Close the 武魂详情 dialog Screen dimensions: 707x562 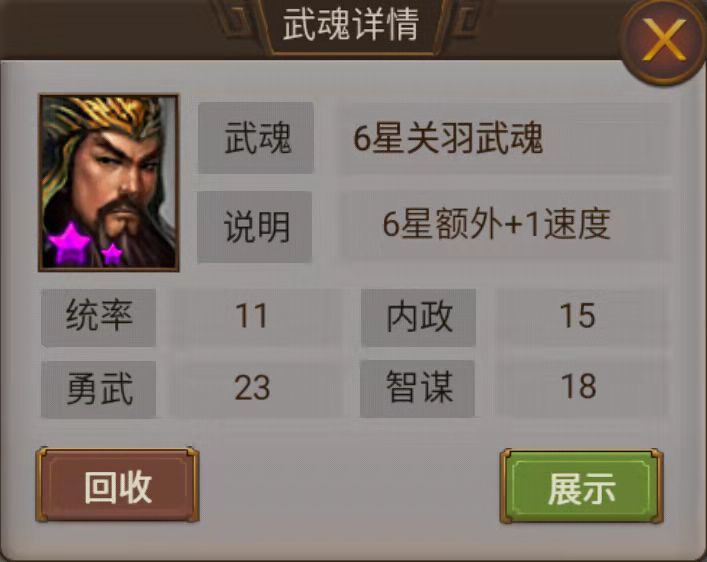(664, 41)
